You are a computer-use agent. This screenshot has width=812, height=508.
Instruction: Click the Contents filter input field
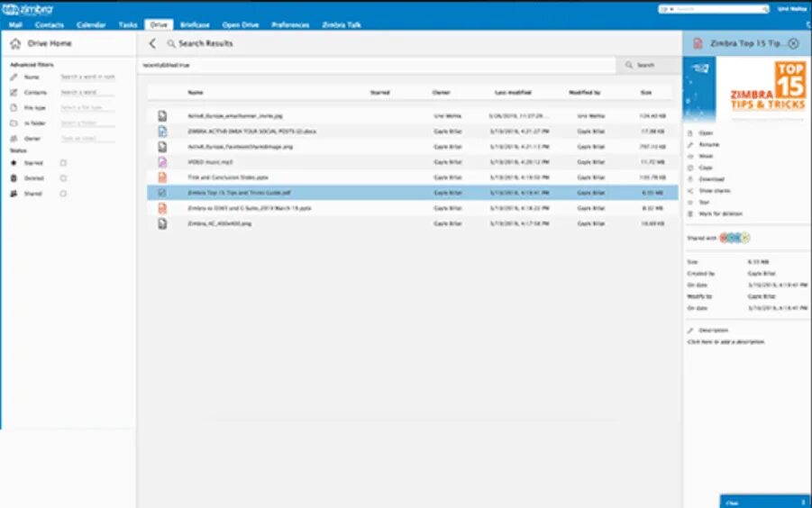coord(87,93)
